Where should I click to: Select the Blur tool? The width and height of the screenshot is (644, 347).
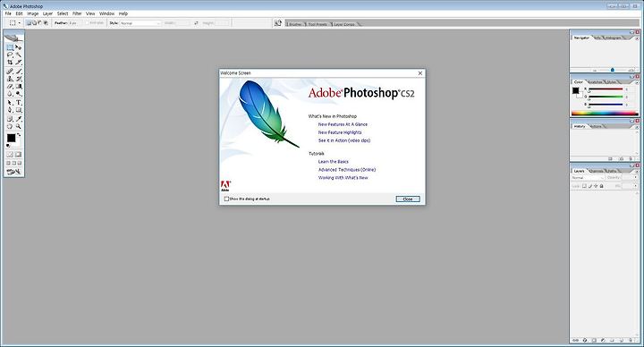point(10,94)
